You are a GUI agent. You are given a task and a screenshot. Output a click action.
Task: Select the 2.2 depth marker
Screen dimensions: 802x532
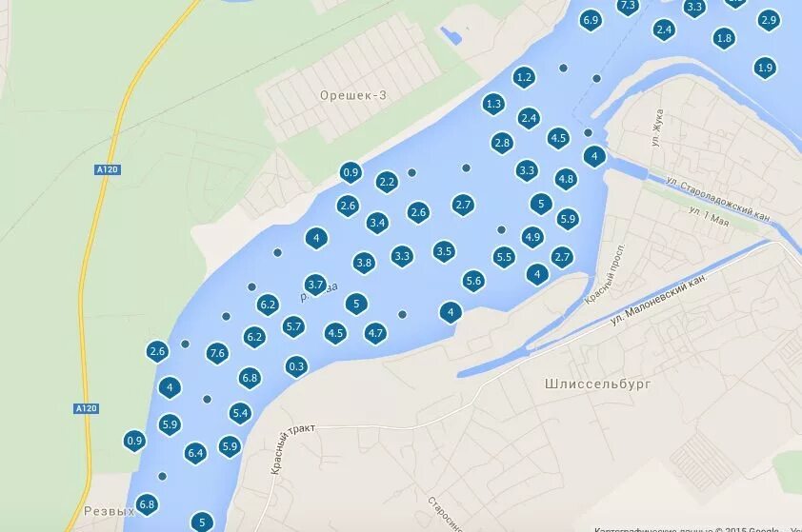(x=387, y=182)
